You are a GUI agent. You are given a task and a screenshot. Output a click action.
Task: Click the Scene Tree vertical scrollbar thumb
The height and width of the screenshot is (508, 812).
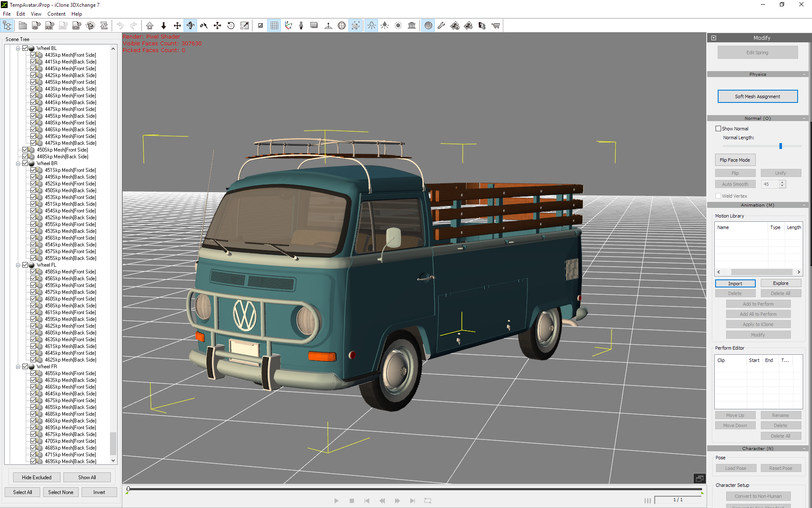[x=113, y=443]
